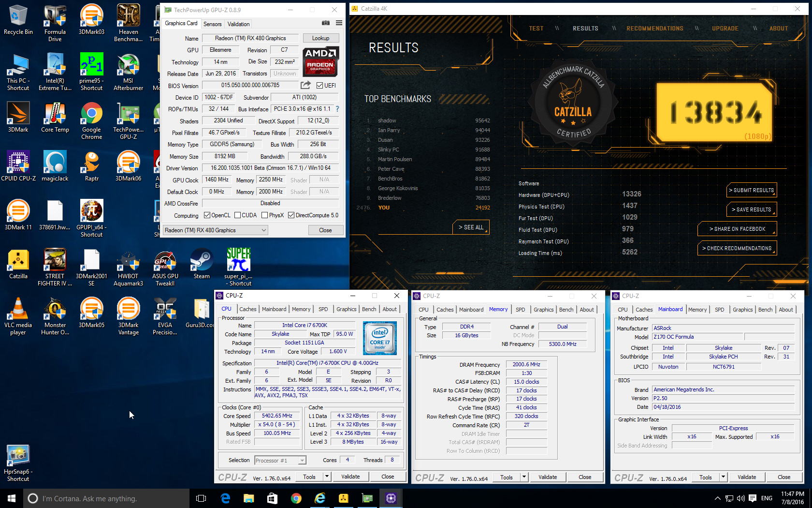
Task: Toggle OpenCL checkbox in GPU-Z
Action: (207, 215)
